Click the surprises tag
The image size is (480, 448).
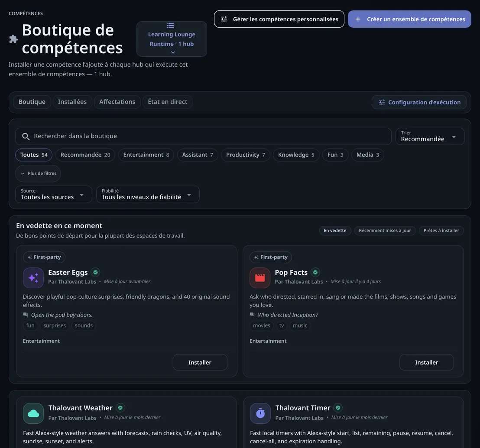pyautogui.click(x=55, y=326)
